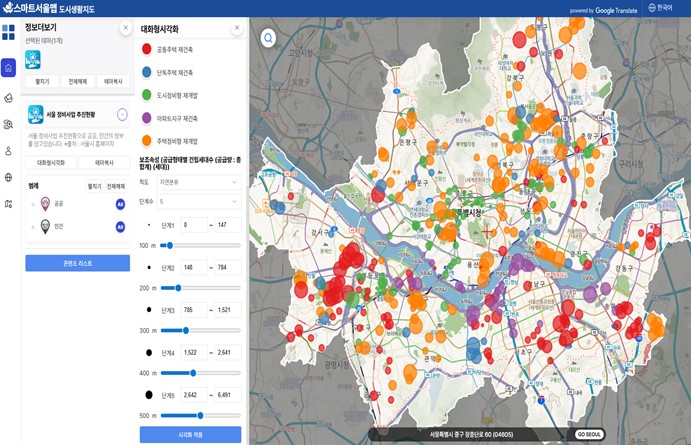Open the 척도 dropdown showing 자연분류
Image resolution: width=691 pixels, height=445 pixels.
(200, 182)
